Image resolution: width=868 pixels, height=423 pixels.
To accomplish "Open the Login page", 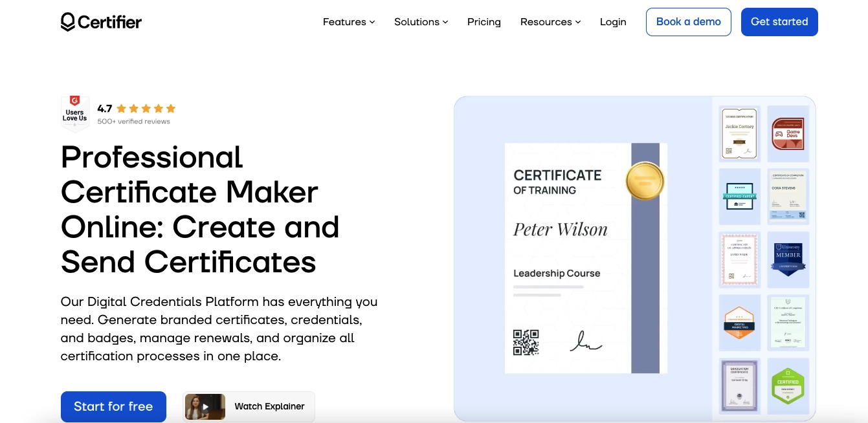I will (x=613, y=22).
